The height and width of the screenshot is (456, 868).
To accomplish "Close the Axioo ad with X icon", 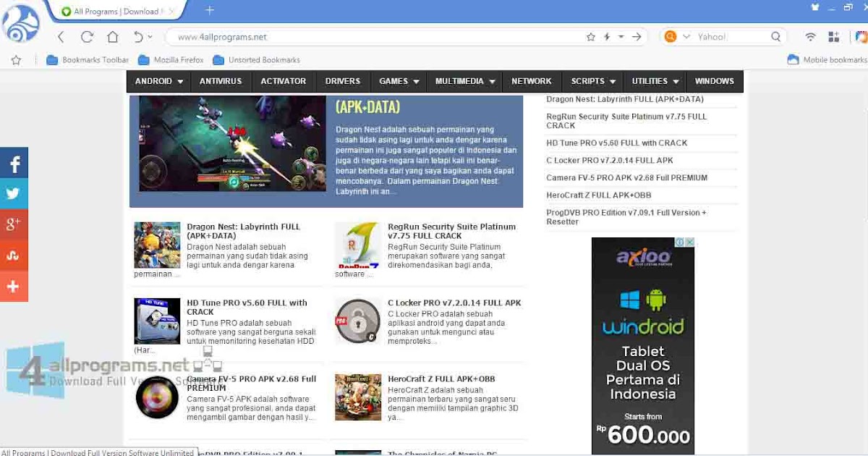I will (690, 242).
